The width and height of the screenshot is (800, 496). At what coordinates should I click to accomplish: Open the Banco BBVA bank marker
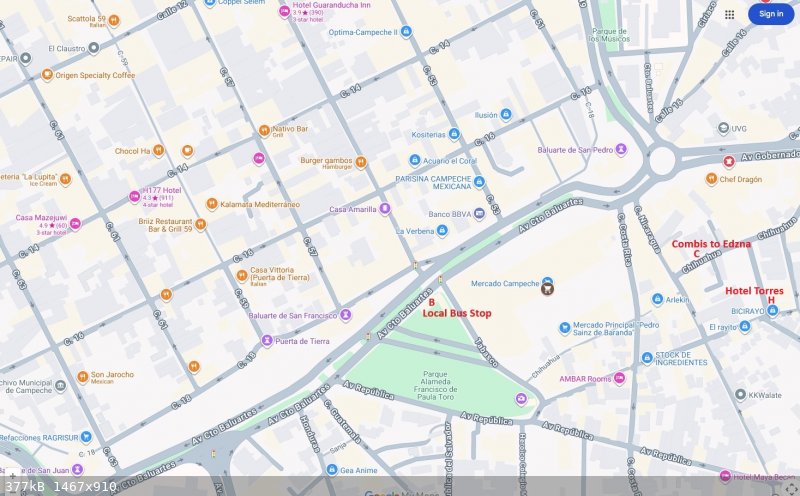tap(479, 213)
